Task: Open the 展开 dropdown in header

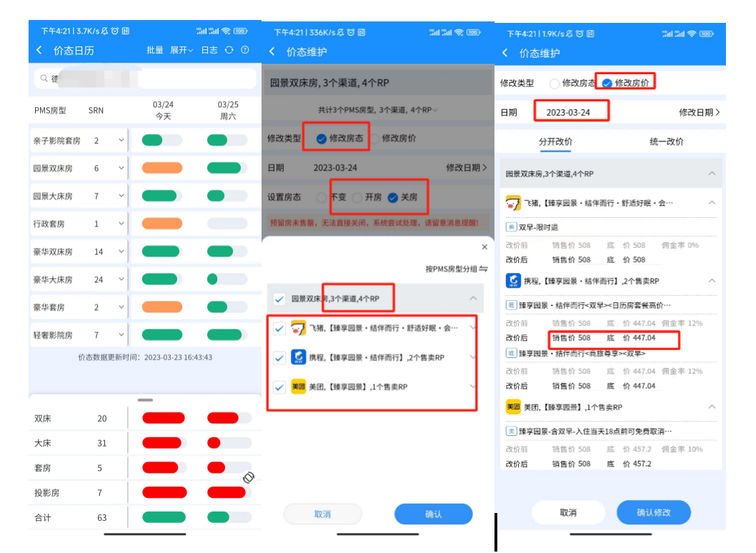Action: [181, 50]
